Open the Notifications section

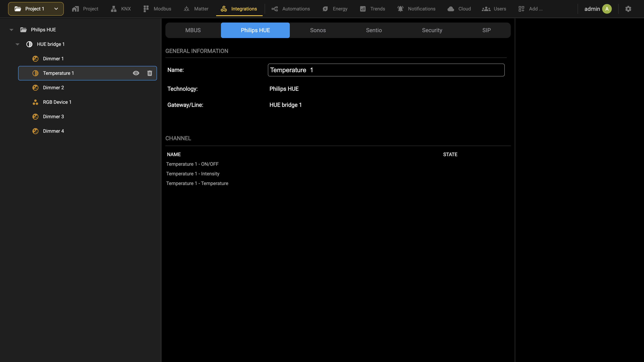tap(417, 9)
